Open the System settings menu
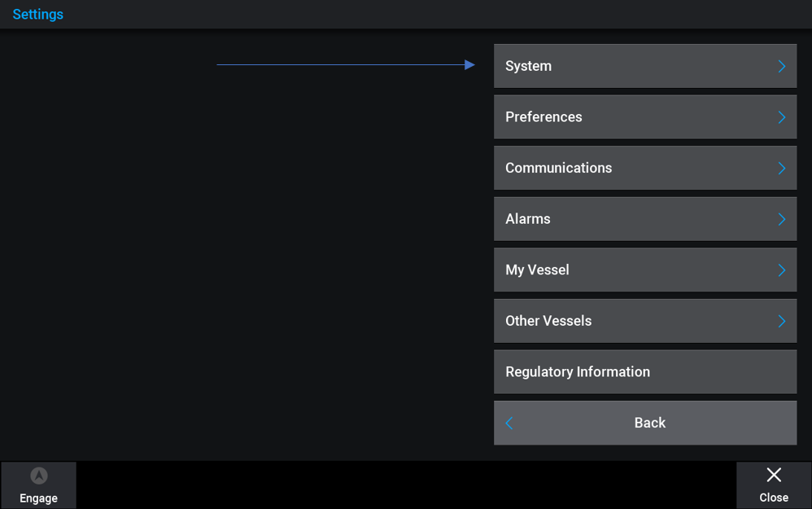The height and width of the screenshot is (509, 812). click(645, 66)
